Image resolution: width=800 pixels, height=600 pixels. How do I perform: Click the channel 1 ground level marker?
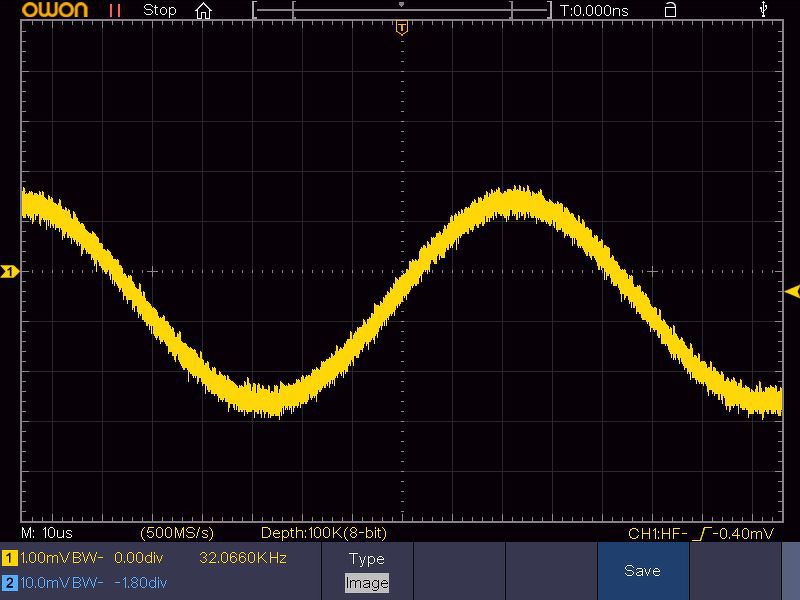pyautogui.click(x=10, y=271)
